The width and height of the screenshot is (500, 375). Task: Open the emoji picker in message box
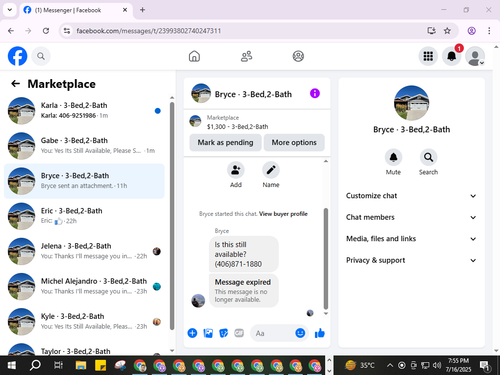300,333
